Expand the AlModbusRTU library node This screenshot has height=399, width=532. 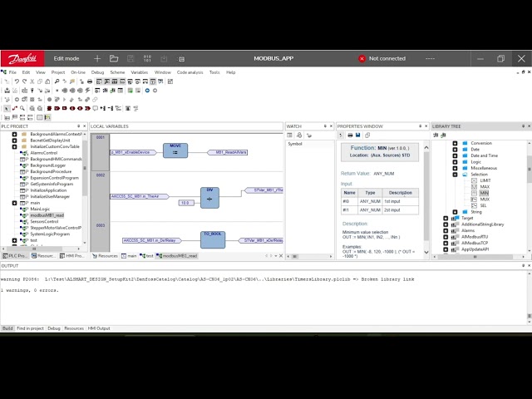coord(446,237)
